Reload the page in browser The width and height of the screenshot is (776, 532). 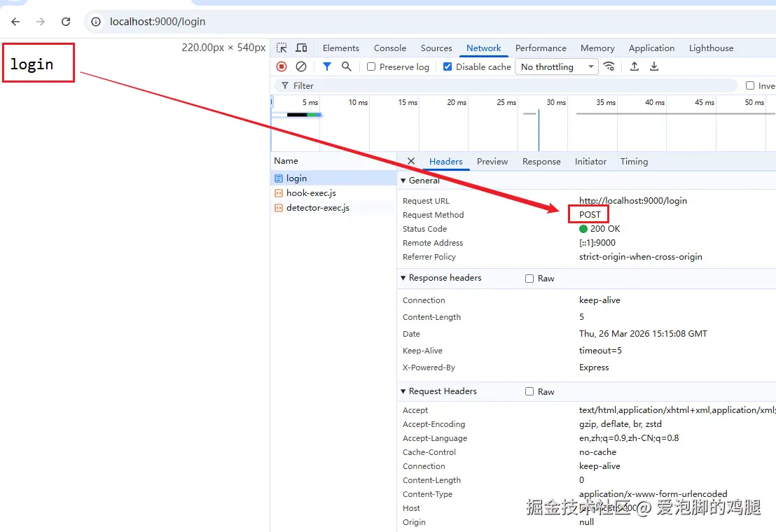[x=66, y=22]
